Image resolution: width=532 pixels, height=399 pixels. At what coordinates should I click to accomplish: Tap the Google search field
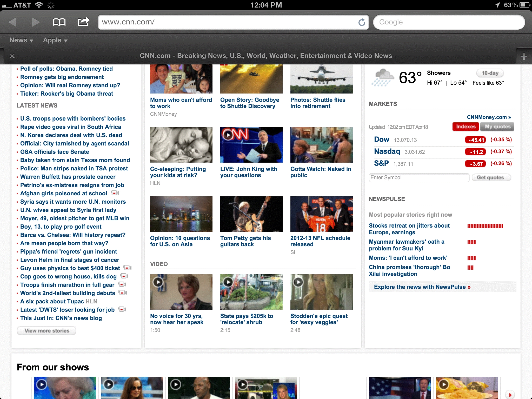pos(449,22)
